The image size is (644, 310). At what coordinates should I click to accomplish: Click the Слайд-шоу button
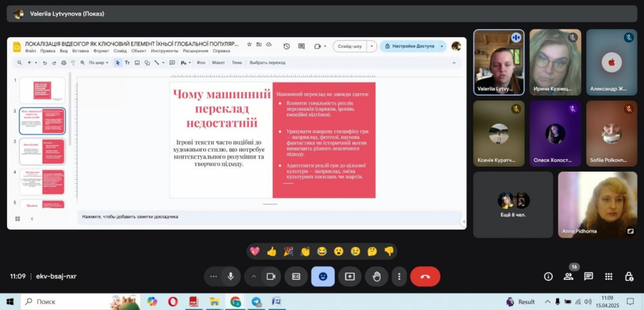click(x=350, y=46)
